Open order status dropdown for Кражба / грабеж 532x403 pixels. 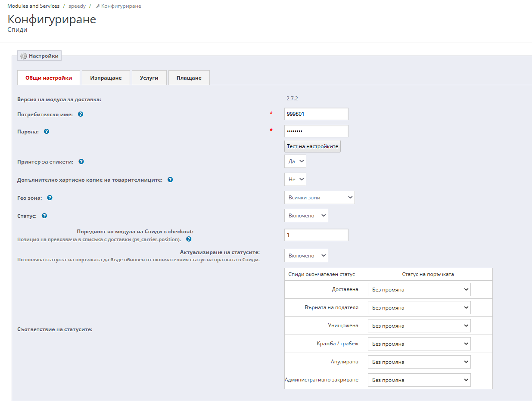419,344
